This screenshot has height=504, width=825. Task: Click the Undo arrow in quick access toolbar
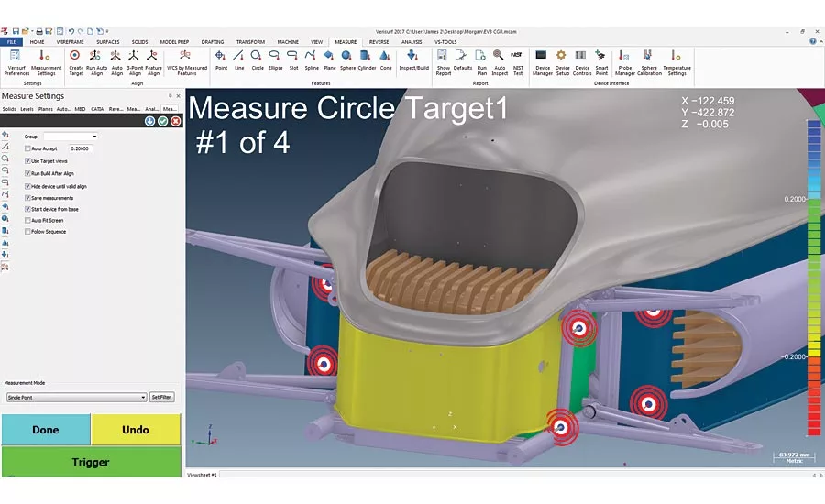coord(71,31)
